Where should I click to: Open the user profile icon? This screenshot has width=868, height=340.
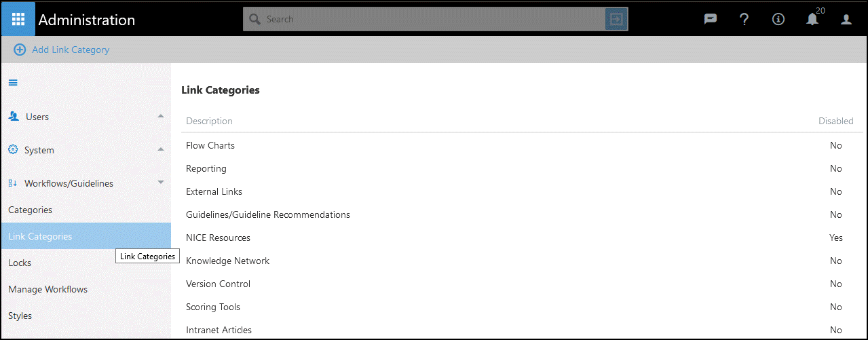846,19
